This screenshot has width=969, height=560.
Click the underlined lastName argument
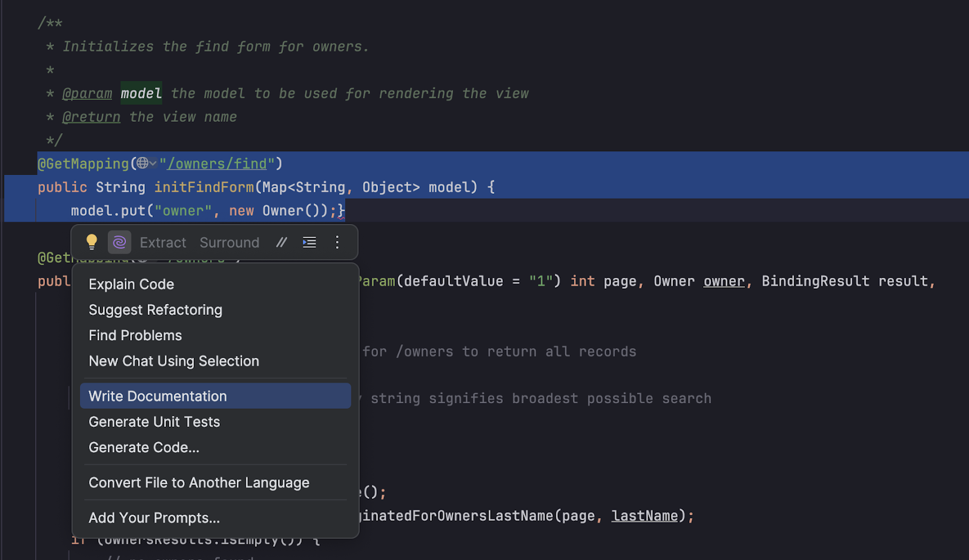[644, 516]
